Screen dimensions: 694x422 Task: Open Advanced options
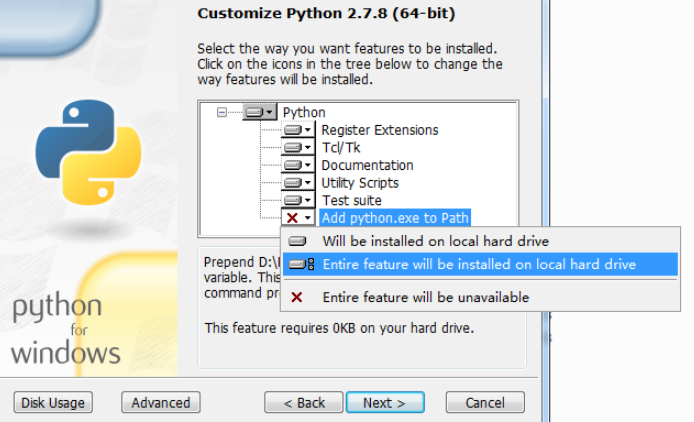click(161, 403)
